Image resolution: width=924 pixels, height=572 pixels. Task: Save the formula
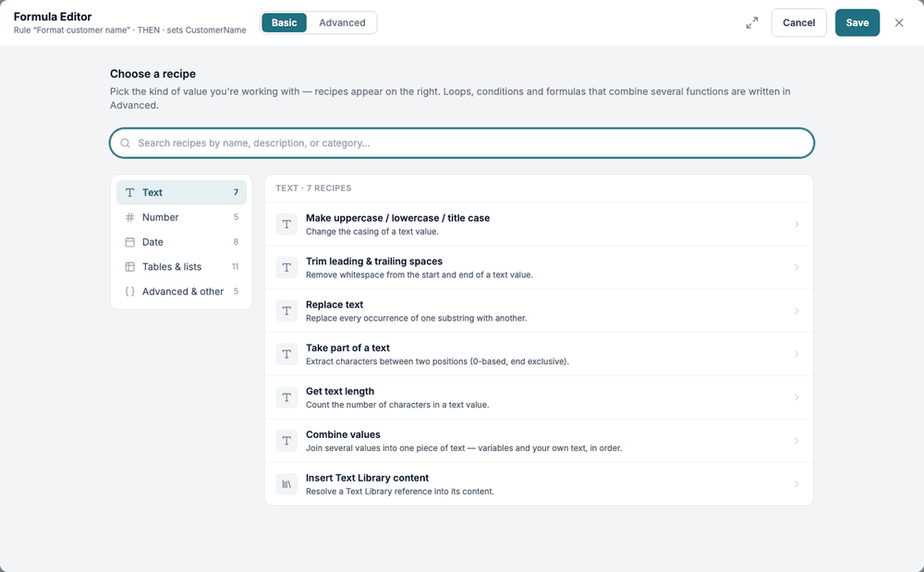(857, 23)
